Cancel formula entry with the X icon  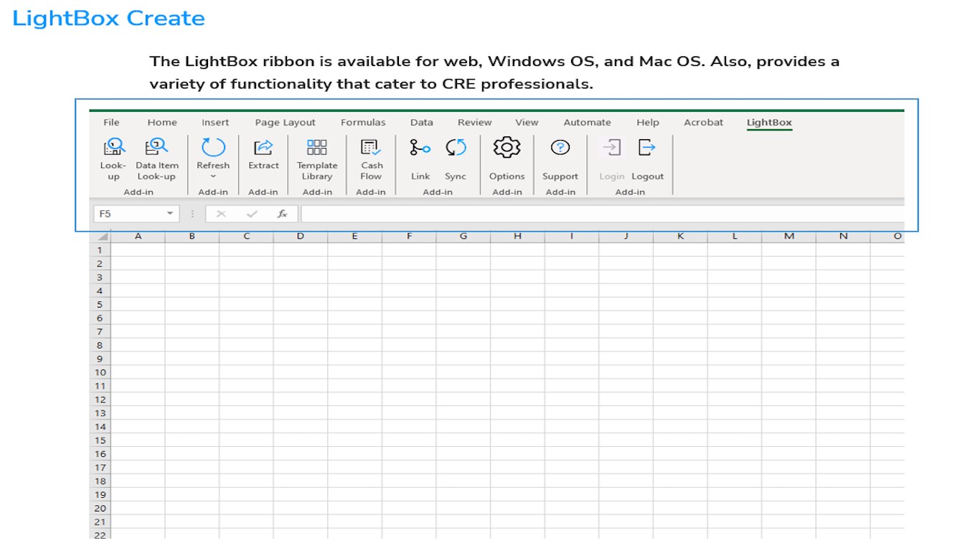221,214
